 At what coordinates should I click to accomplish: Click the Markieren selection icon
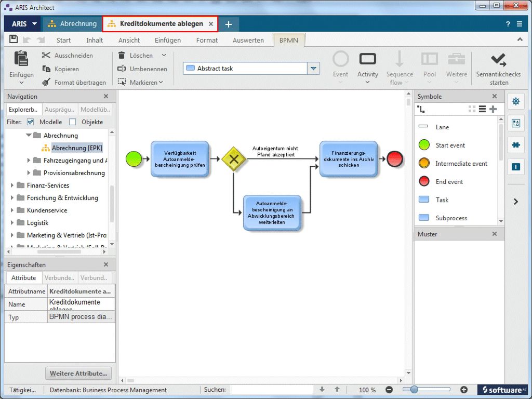(122, 82)
